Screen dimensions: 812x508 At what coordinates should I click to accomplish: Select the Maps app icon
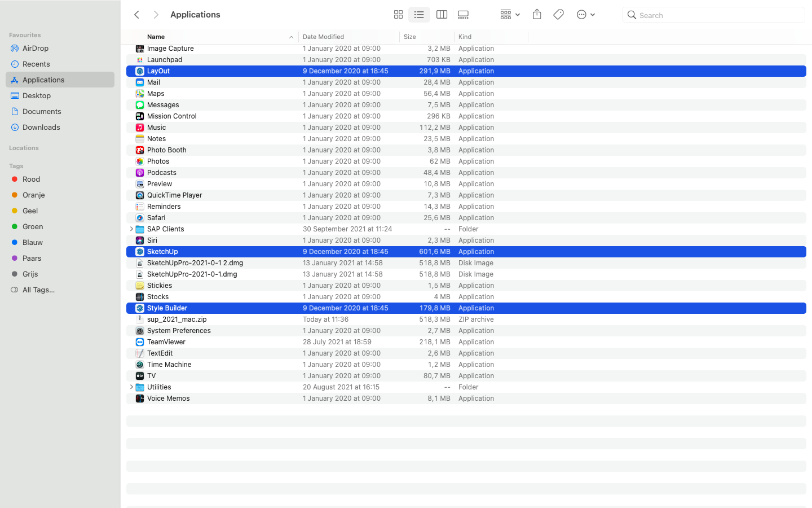(140, 94)
